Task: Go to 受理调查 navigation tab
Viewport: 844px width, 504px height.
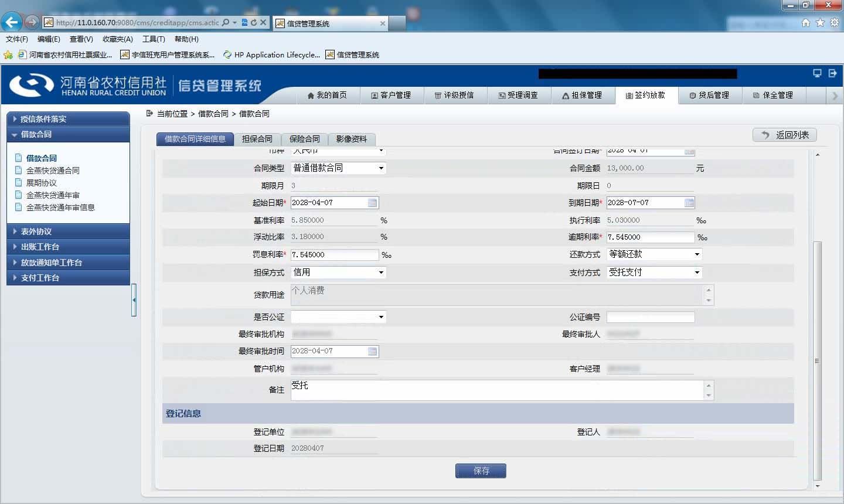Action: tap(518, 96)
